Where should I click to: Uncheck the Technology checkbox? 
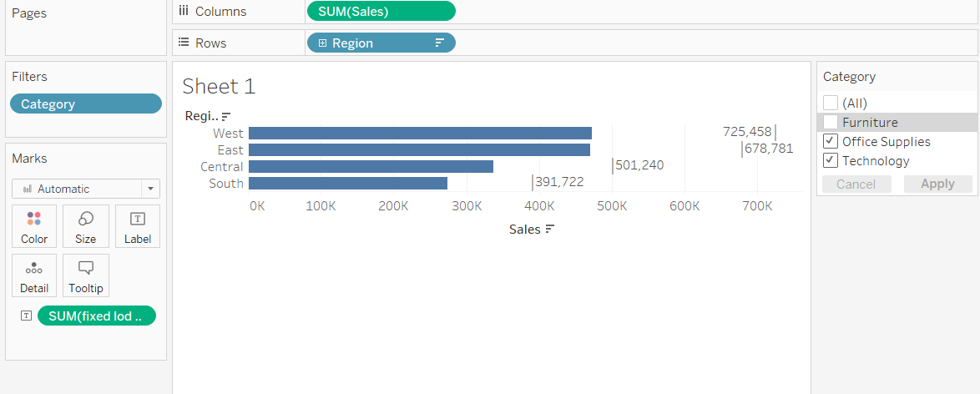click(831, 161)
